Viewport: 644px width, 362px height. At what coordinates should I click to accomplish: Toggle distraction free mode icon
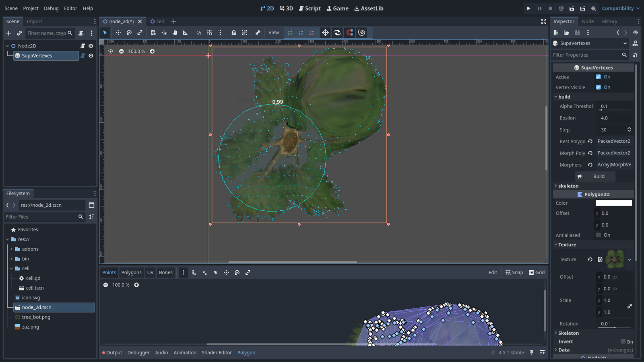point(543,21)
